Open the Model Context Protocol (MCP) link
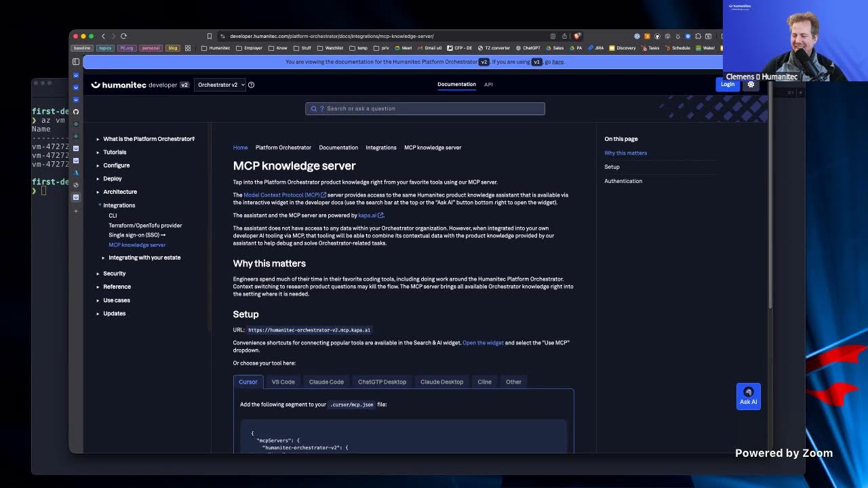 [285, 195]
